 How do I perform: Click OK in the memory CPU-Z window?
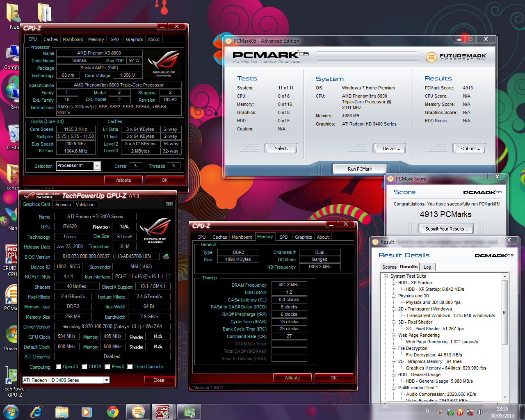[x=333, y=378]
